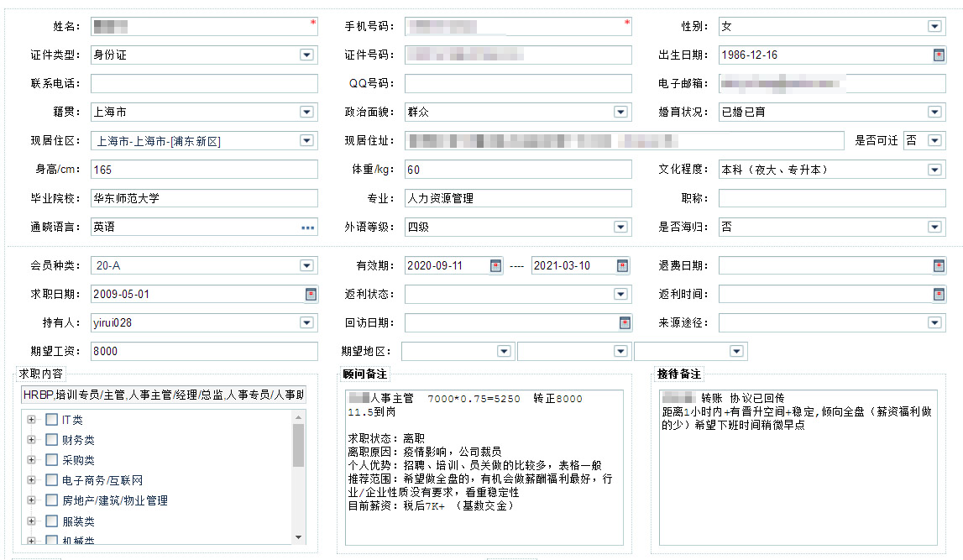The height and width of the screenshot is (560, 963).
Task: Open the 是否海归 dropdown
Action: [934, 228]
